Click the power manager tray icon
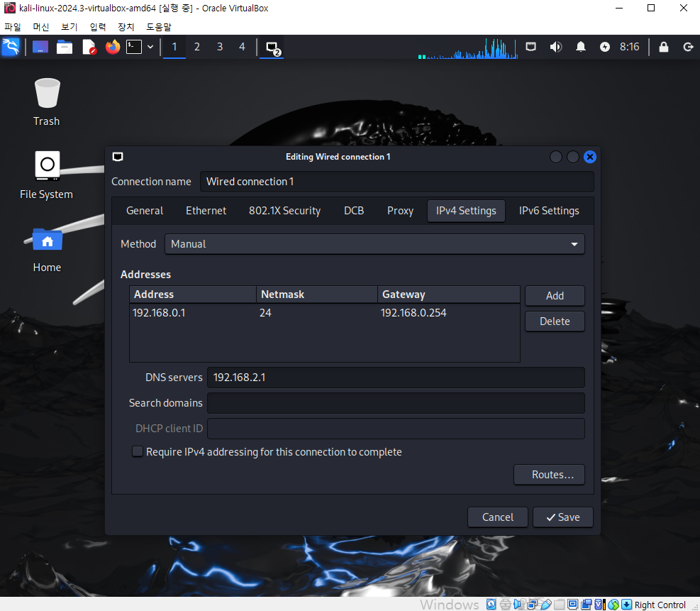700x611 pixels. (605, 46)
